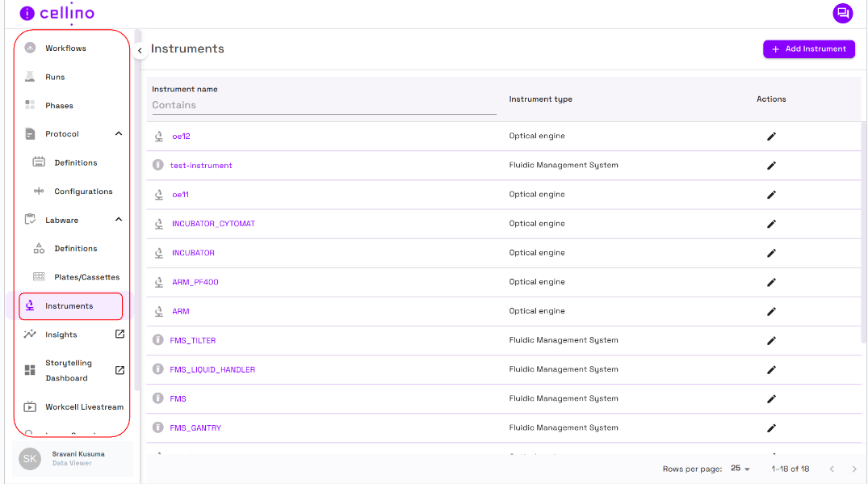Collapse the sidebar with the arrow toggle
Screen dimensions: 868x484
click(x=140, y=51)
